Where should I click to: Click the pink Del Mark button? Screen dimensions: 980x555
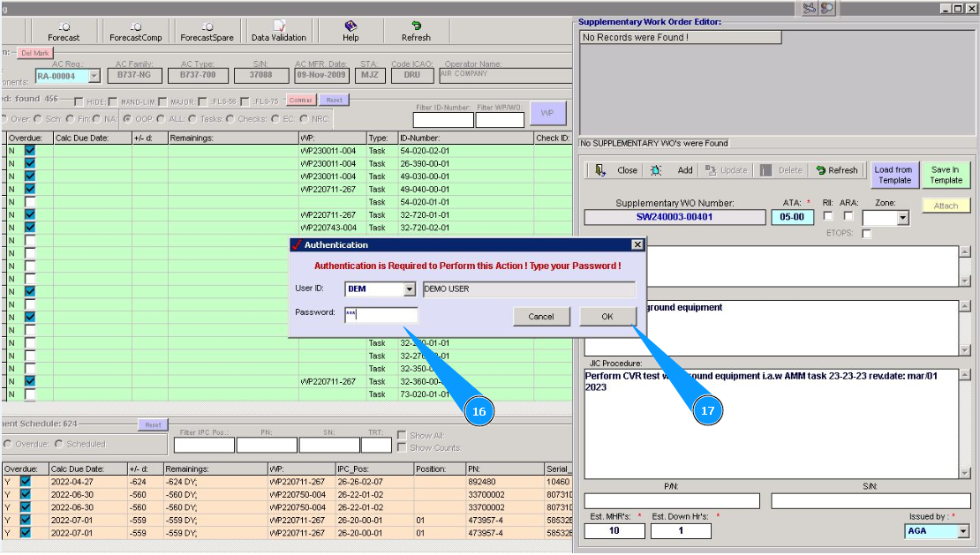35,53
